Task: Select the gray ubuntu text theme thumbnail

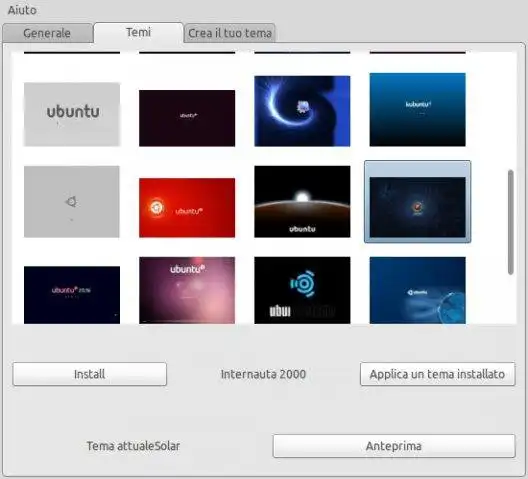Action: 72,115
